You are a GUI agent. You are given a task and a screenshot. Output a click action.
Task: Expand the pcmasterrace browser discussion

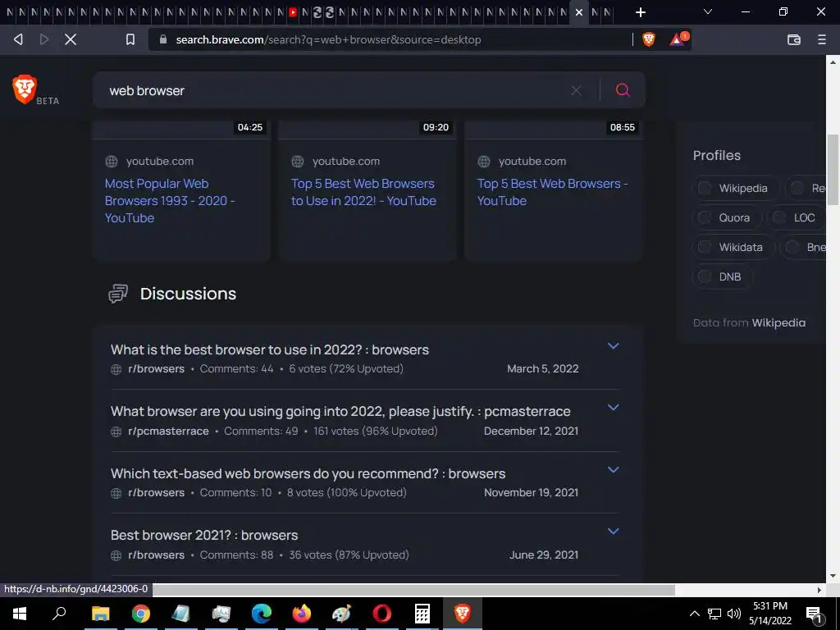tap(614, 408)
